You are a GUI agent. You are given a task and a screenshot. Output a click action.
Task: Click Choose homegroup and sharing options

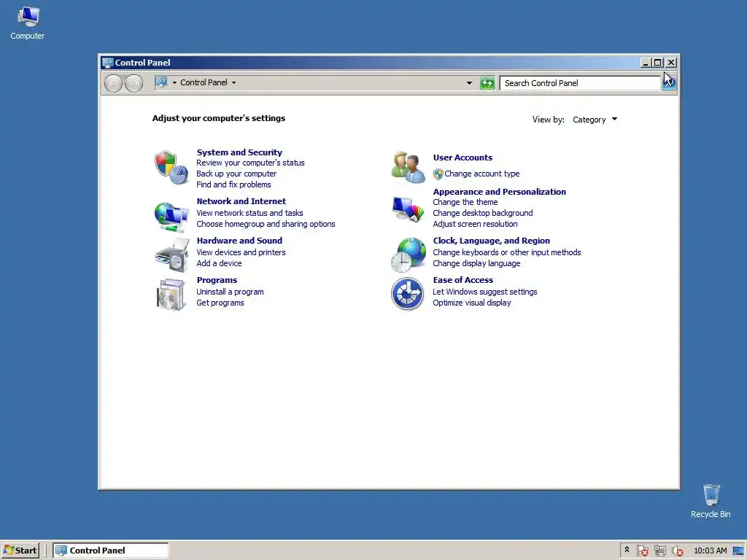pyautogui.click(x=266, y=225)
